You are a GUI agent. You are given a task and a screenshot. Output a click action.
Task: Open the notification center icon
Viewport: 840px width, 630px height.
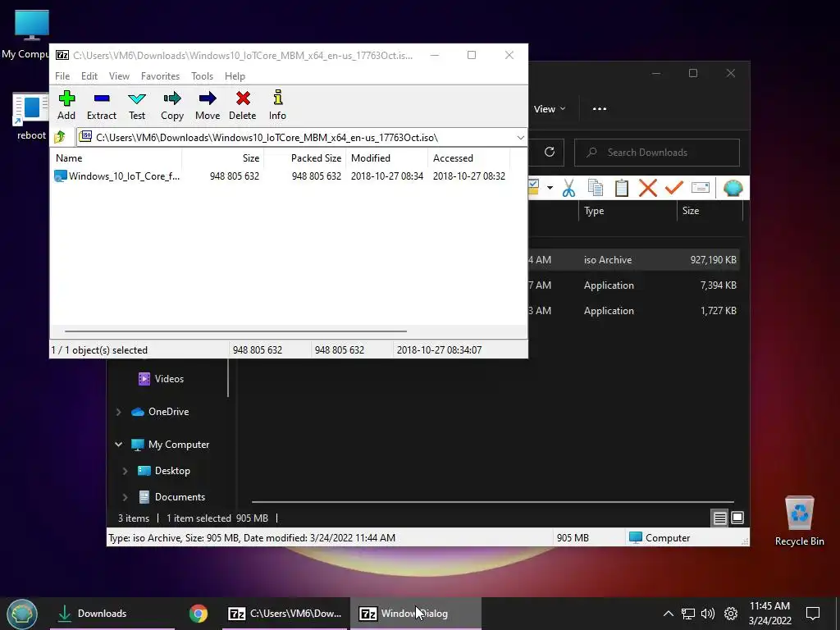813,614
